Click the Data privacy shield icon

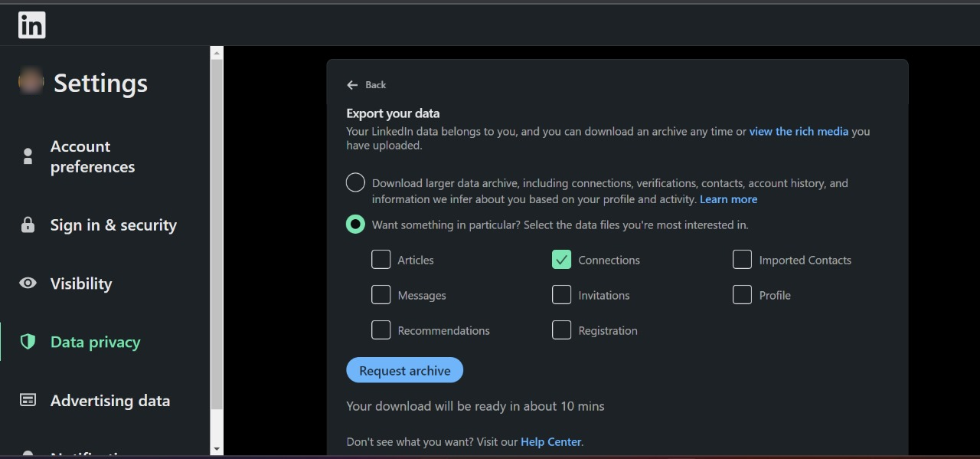point(28,342)
